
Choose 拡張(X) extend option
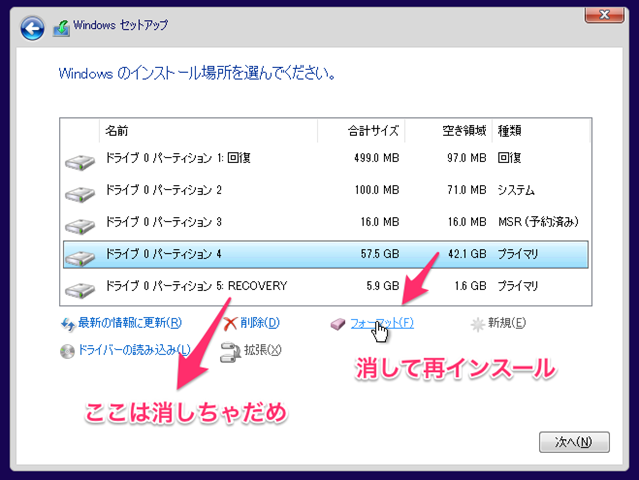tap(262, 350)
